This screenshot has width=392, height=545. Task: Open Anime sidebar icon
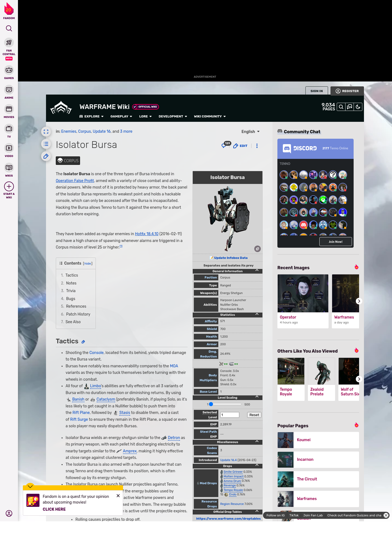(9, 90)
